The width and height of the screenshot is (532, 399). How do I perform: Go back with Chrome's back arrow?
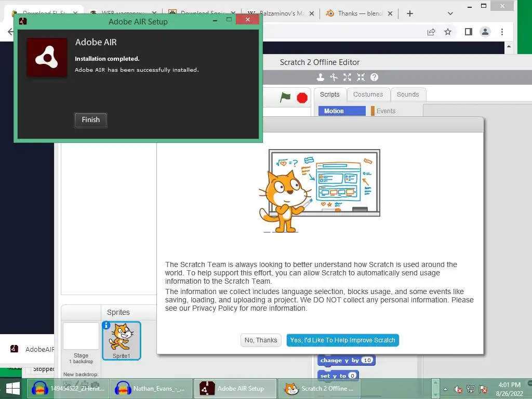pyautogui.click(x=10, y=32)
